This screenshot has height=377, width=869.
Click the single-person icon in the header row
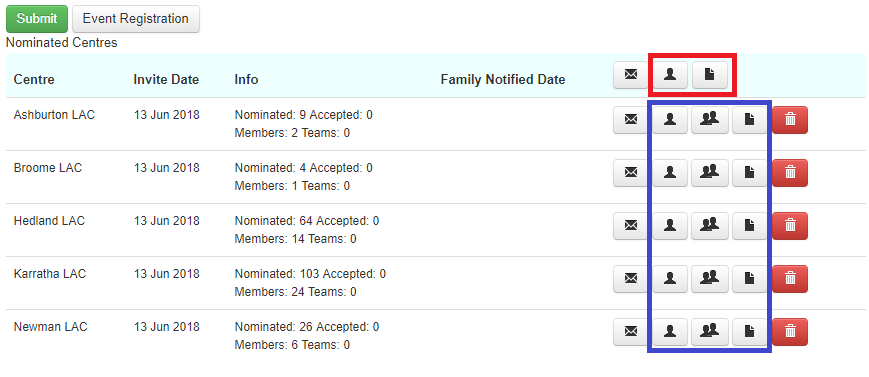click(x=670, y=74)
